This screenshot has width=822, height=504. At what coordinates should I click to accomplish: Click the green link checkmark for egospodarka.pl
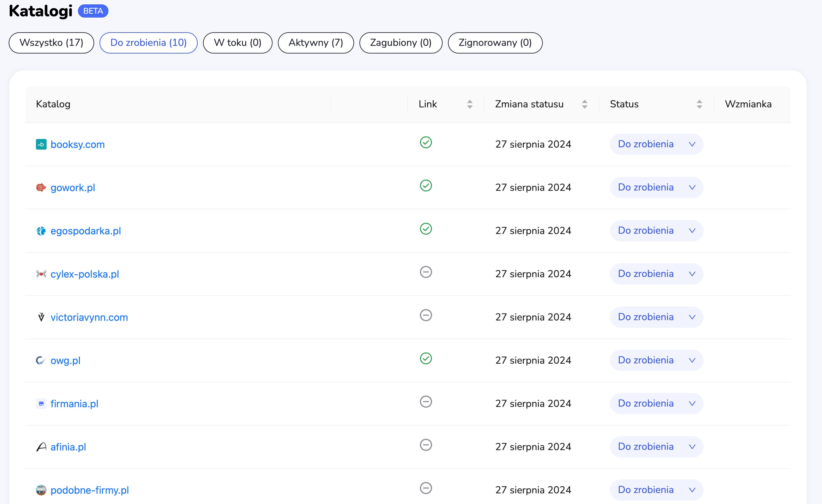click(426, 229)
